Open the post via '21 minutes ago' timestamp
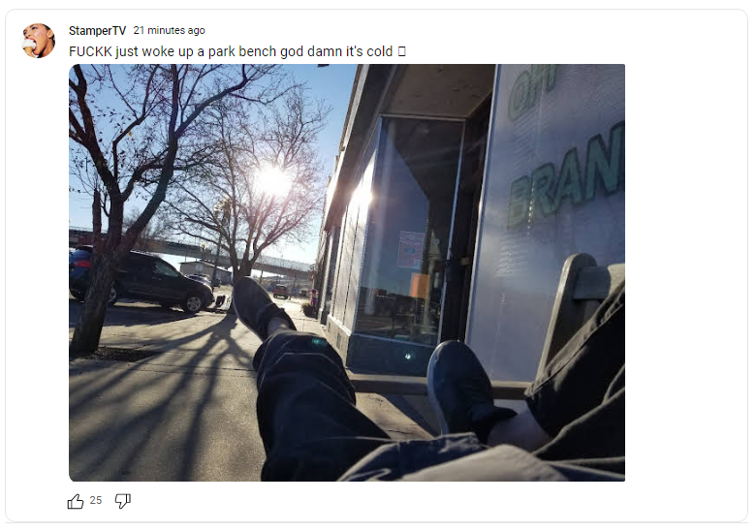 pyautogui.click(x=170, y=30)
